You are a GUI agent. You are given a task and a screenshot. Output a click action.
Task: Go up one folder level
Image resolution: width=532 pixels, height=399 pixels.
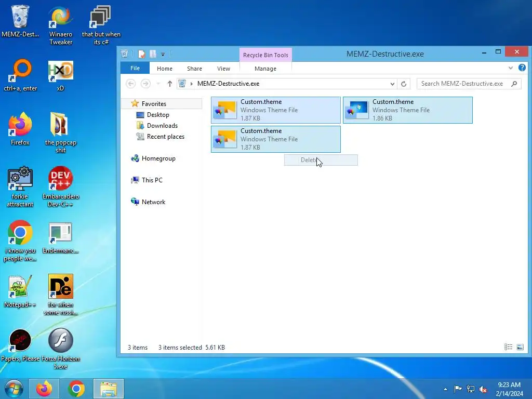[x=170, y=84]
